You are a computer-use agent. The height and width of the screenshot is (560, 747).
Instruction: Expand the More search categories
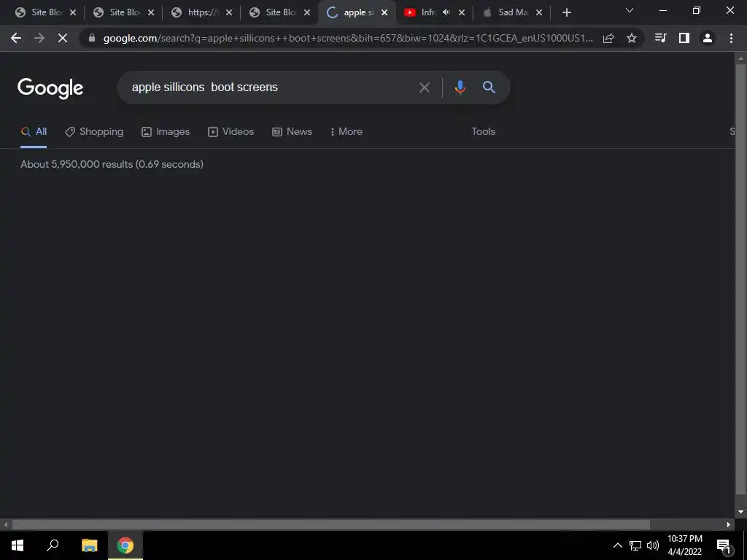pos(347,131)
